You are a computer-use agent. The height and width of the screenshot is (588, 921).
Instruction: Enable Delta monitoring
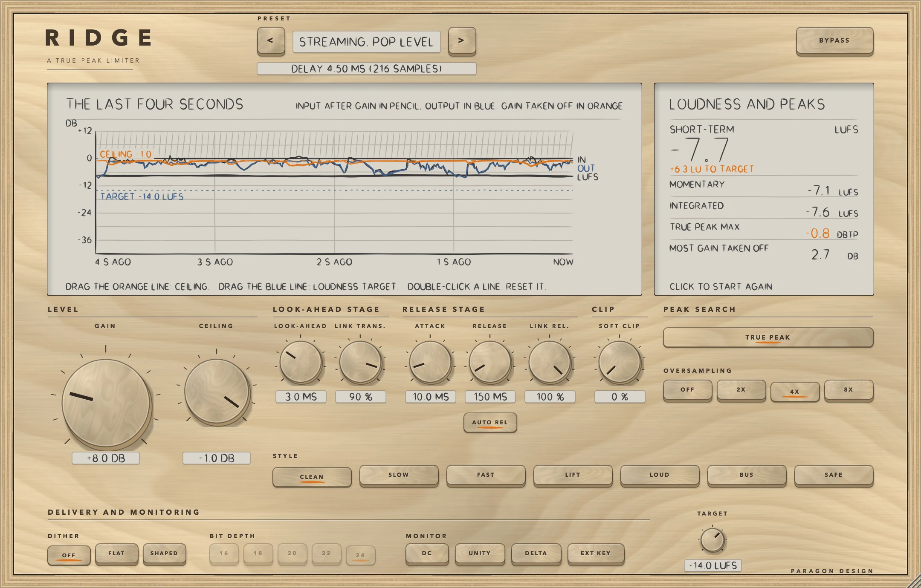pos(536,553)
